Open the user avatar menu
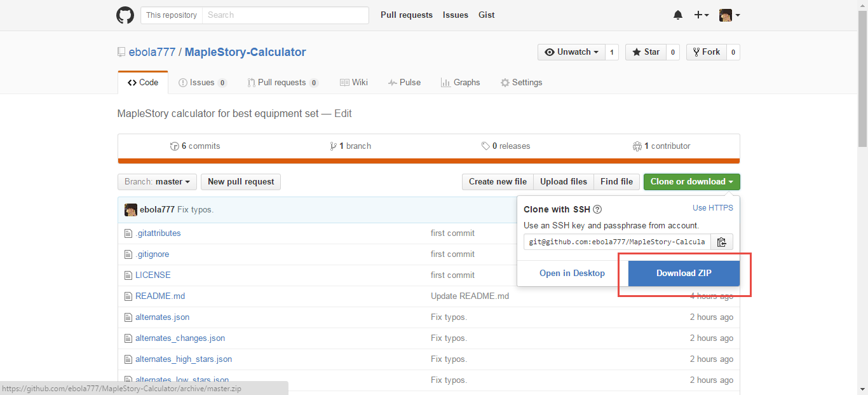 coord(729,15)
